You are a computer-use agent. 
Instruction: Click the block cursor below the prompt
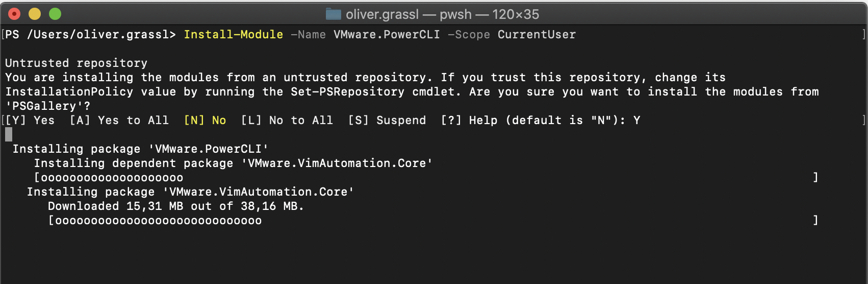[x=9, y=134]
